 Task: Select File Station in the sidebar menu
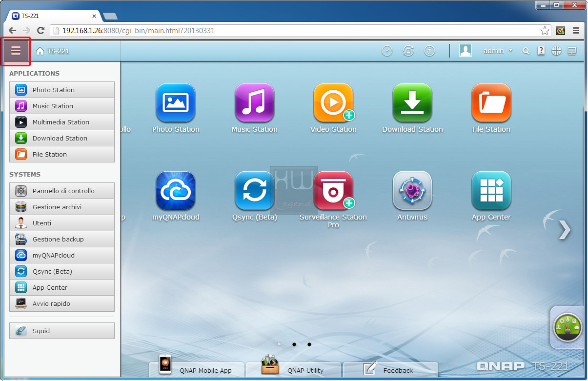[62, 154]
